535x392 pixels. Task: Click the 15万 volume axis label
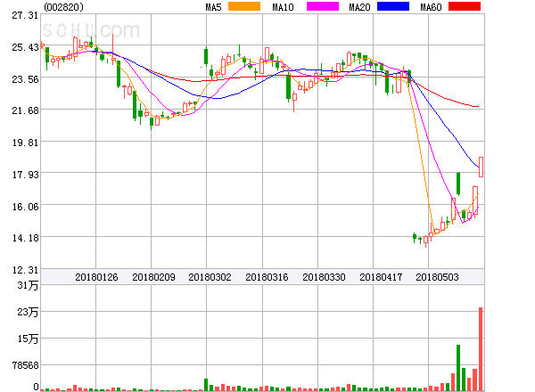pyautogui.click(x=28, y=339)
